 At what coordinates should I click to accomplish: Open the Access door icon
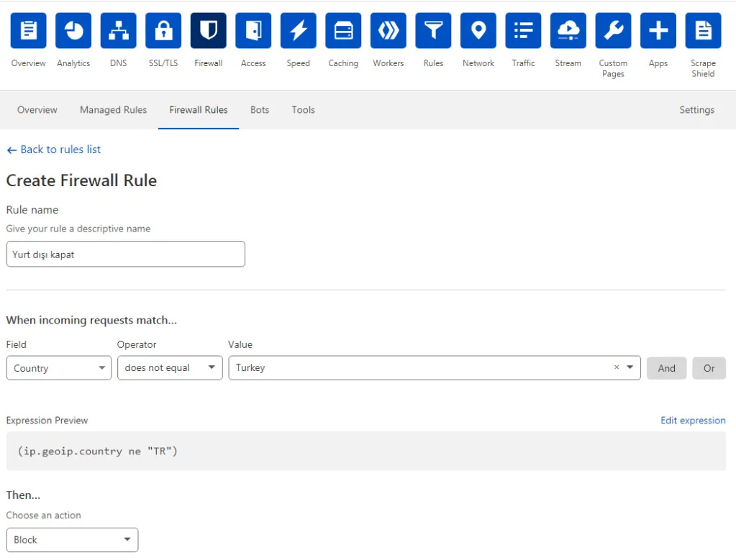253,30
